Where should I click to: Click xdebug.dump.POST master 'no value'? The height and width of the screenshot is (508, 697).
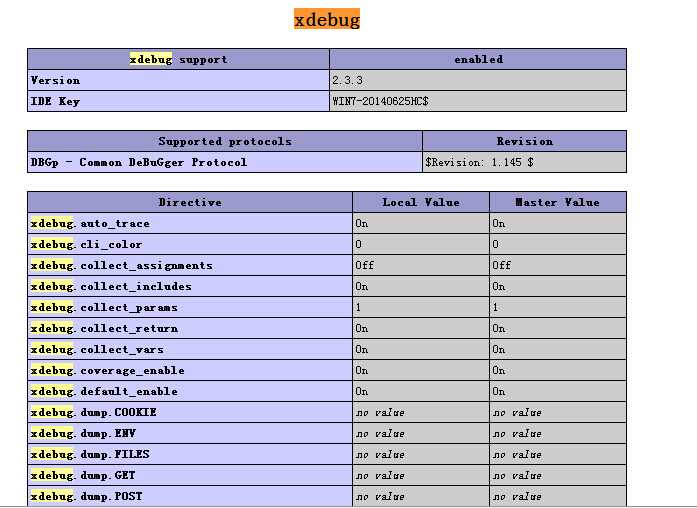click(x=558, y=496)
